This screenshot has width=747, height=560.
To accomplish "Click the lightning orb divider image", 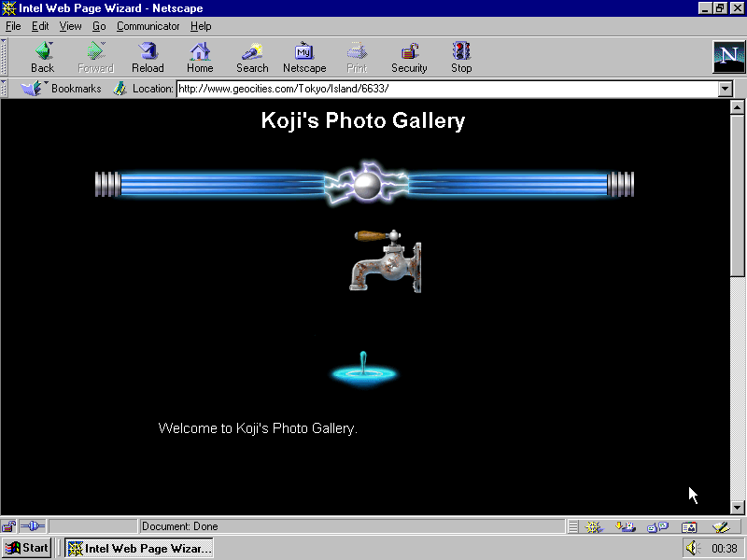I will point(364,184).
